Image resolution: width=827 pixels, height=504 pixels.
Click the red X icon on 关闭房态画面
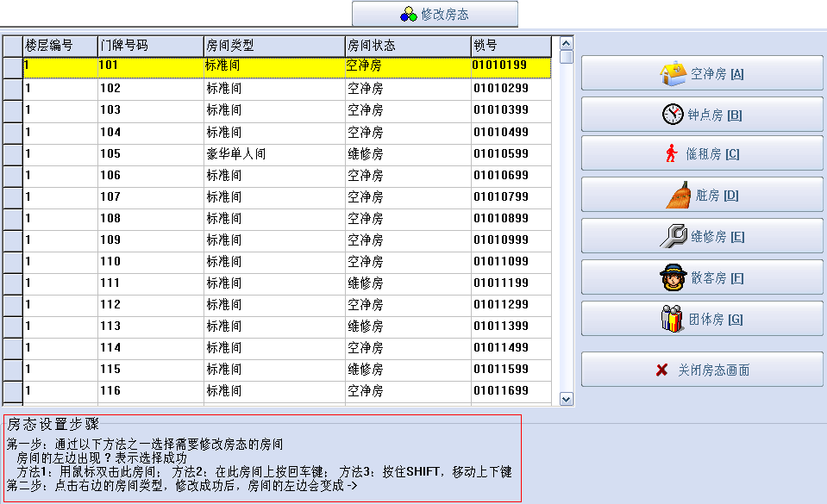click(661, 370)
